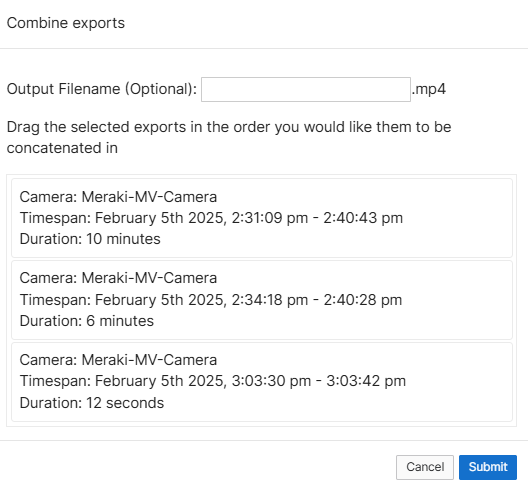Image resolution: width=528 pixels, height=487 pixels.
Task: Click the Output Filename text field
Action: (306, 89)
